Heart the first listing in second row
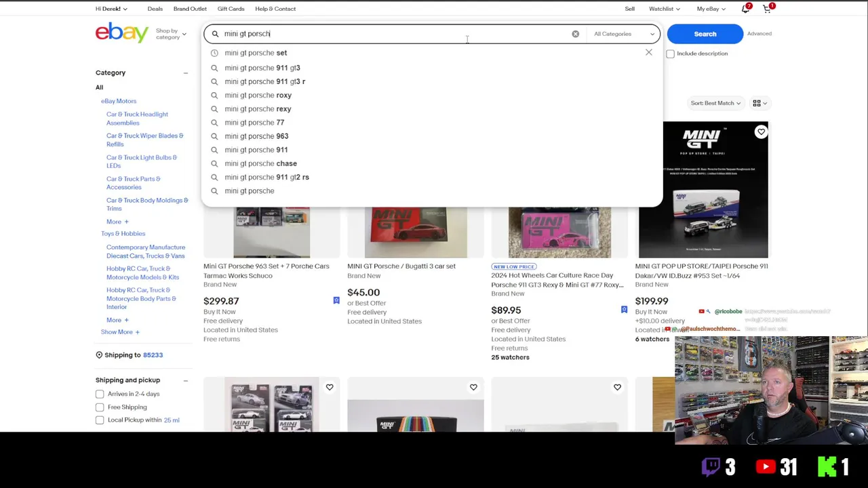This screenshot has height=488, width=868. click(x=330, y=387)
